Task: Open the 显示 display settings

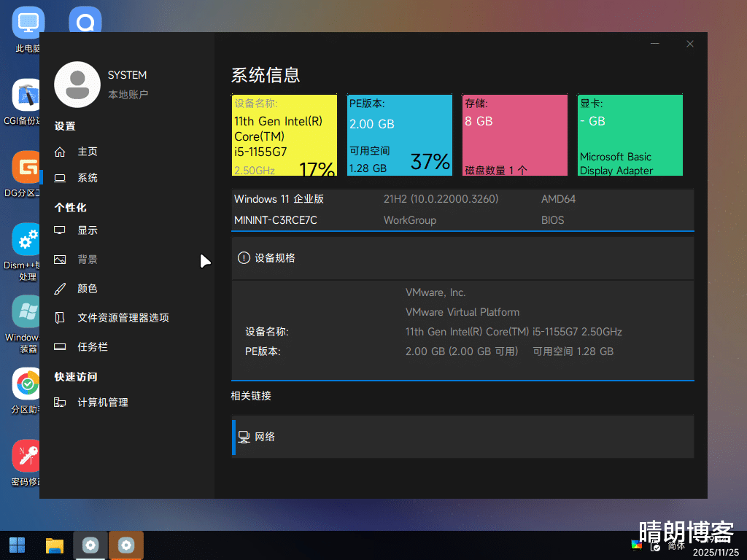Action: (x=88, y=230)
